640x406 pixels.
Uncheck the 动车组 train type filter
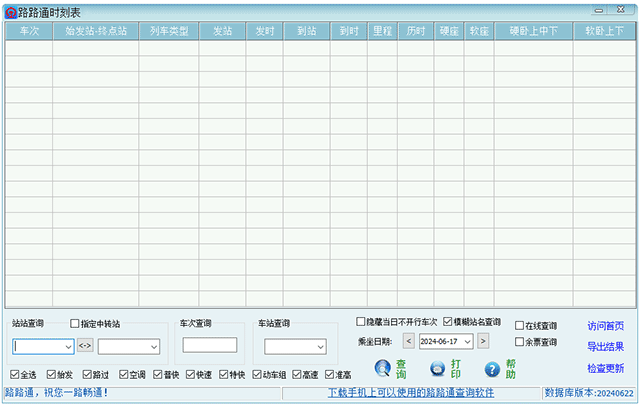click(257, 374)
